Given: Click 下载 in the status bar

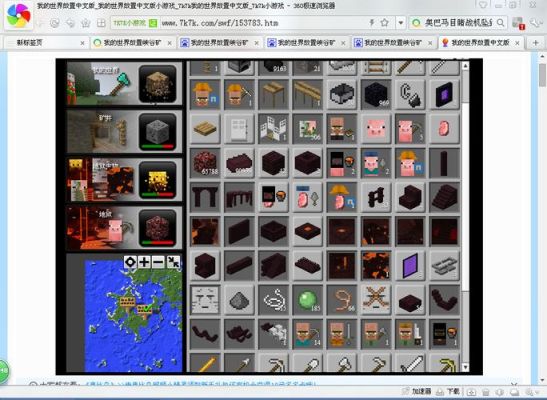Looking at the screenshot, I should (449, 391).
